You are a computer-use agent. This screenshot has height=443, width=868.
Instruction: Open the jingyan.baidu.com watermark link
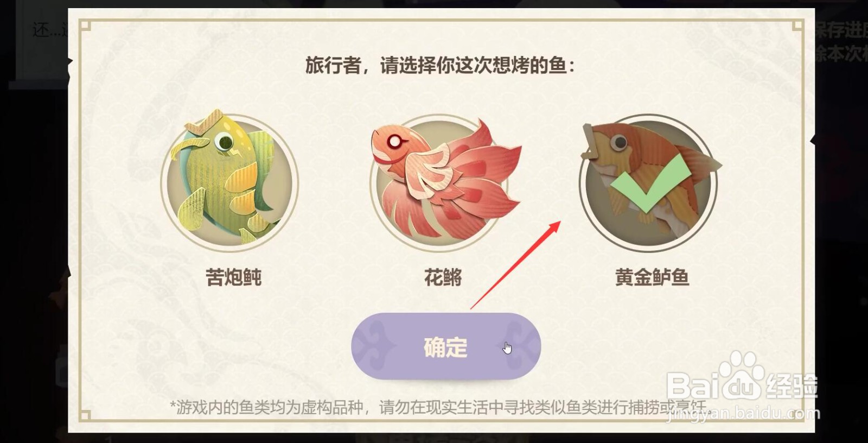click(743, 414)
